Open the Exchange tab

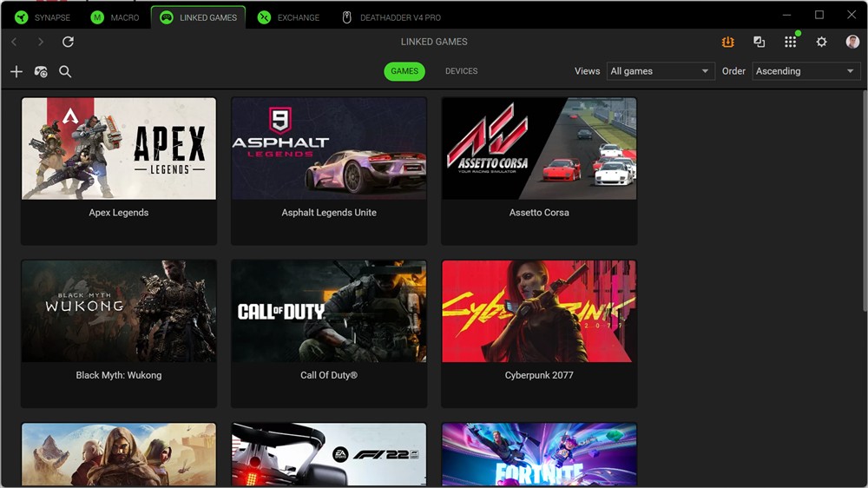289,17
